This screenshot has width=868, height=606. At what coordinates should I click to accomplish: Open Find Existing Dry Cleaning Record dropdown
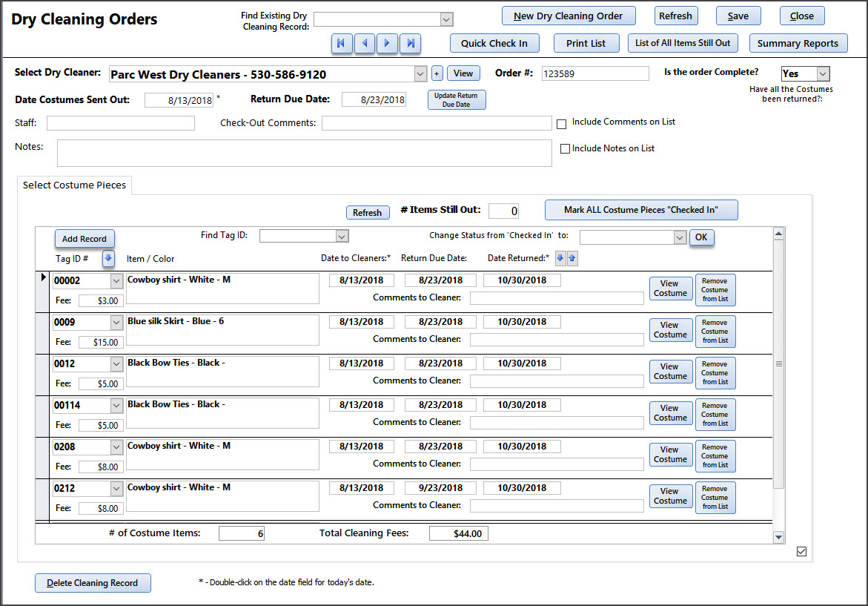[446, 19]
